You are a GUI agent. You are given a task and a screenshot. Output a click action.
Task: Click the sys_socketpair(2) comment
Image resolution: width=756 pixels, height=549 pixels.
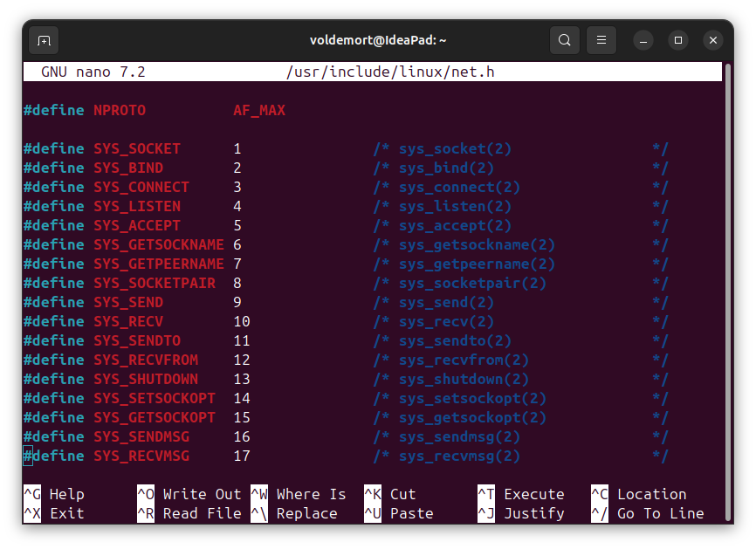coord(472,284)
